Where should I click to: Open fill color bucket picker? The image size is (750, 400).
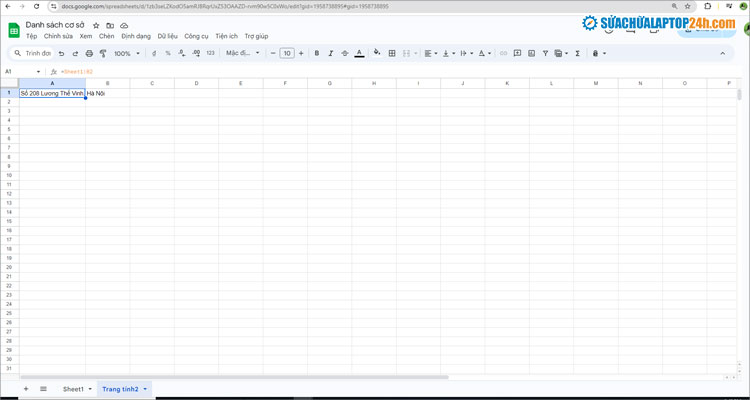point(377,53)
